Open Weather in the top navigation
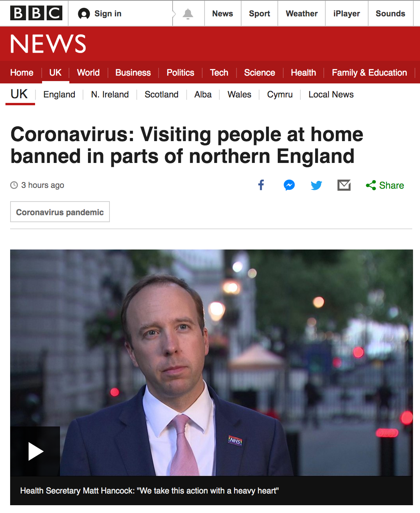The width and height of the screenshot is (420, 513). 302,14
